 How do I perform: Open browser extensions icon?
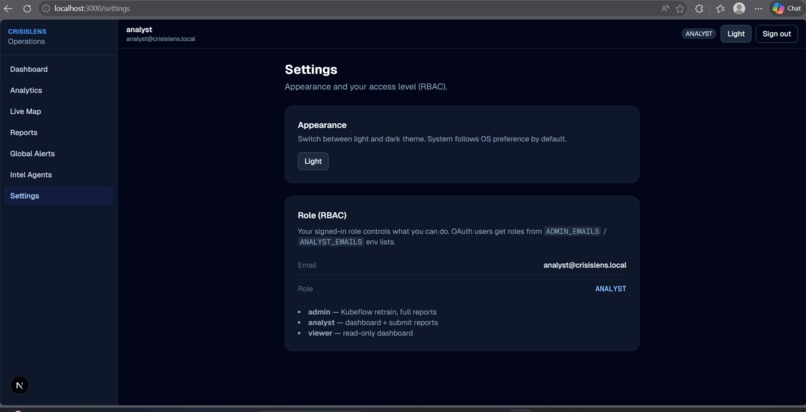click(x=699, y=8)
